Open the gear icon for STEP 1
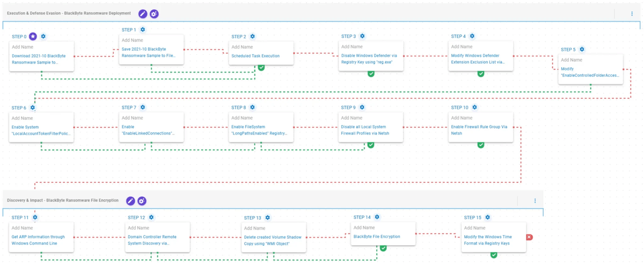Image resolution: width=644 pixels, height=264 pixels. pos(143,30)
